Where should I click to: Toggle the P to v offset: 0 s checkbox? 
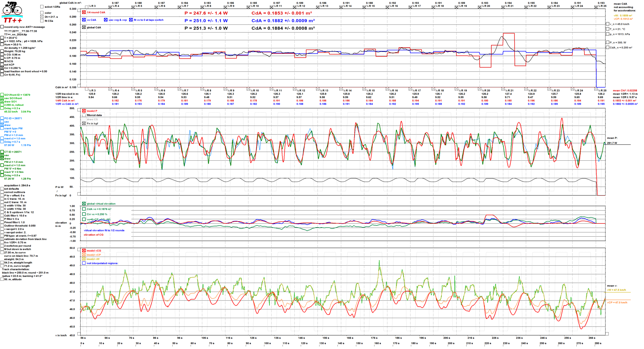pos(2,196)
